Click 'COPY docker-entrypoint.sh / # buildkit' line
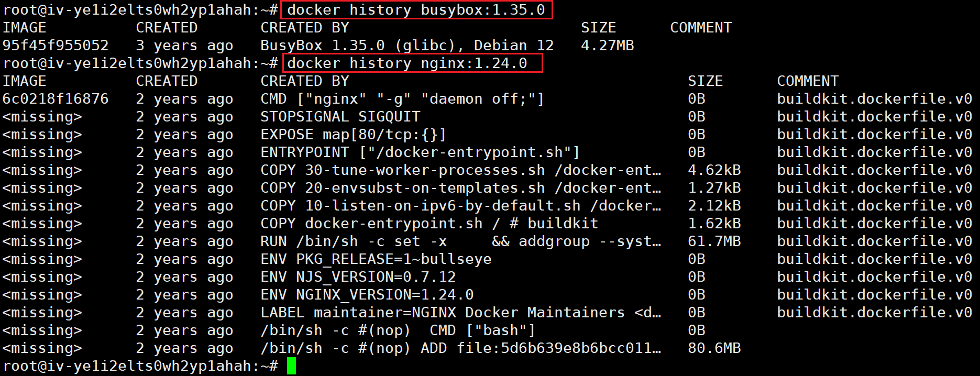This screenshot has width=980, height=376. tap(430, 224)
